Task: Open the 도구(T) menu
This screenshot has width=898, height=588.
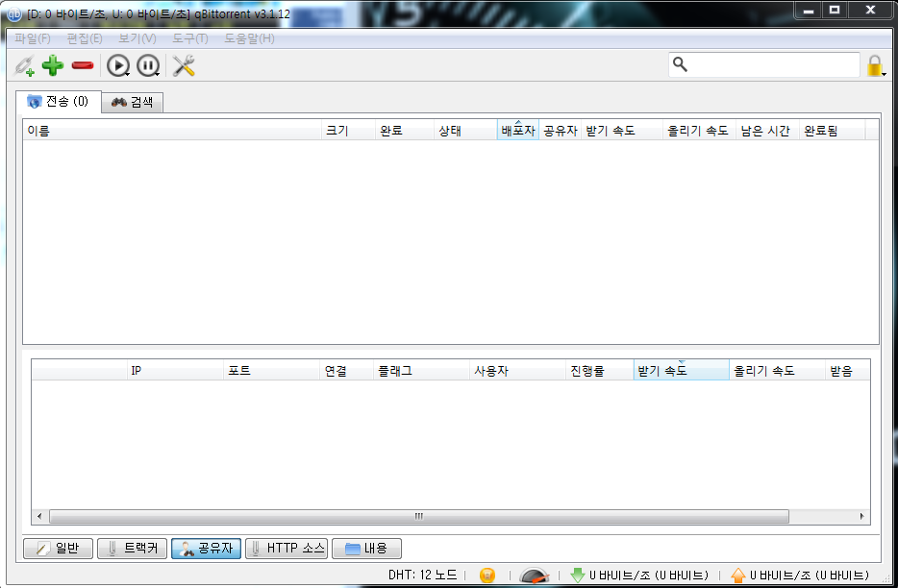Action: coord(190,38)
